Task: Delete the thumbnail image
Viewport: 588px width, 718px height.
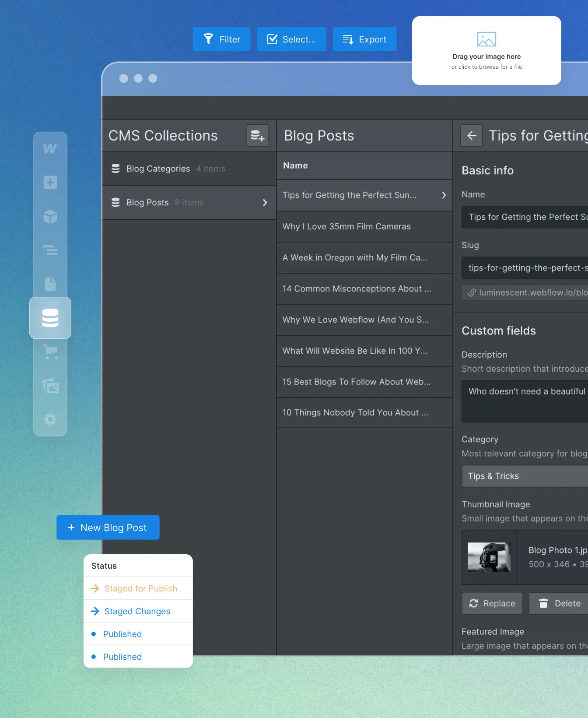Action: pyautogui.click(x=560, y=603)
